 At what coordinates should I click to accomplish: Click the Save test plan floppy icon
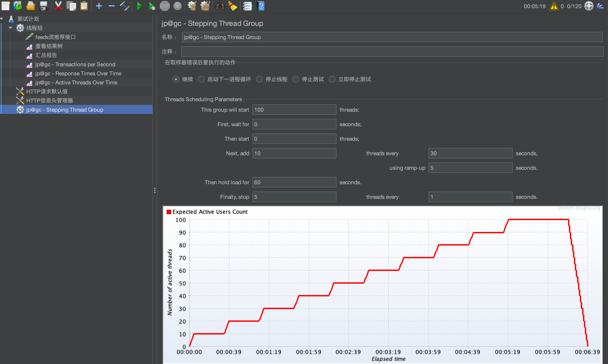tap(43, 6)
